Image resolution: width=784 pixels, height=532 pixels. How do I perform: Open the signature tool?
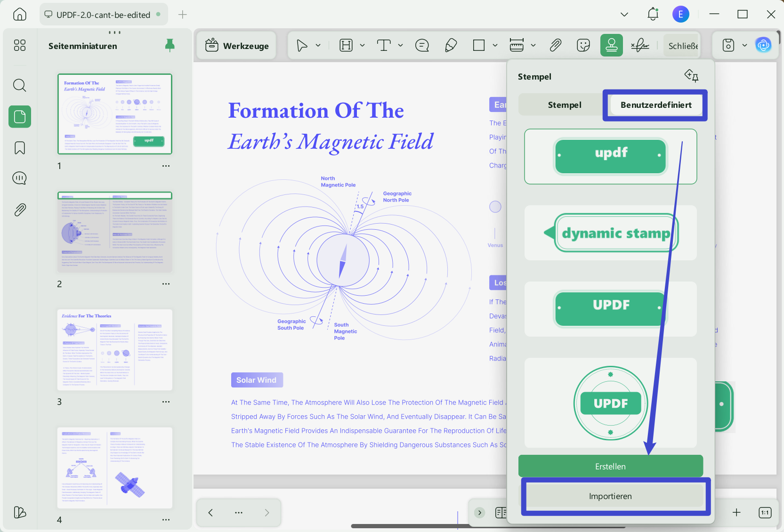640,45
